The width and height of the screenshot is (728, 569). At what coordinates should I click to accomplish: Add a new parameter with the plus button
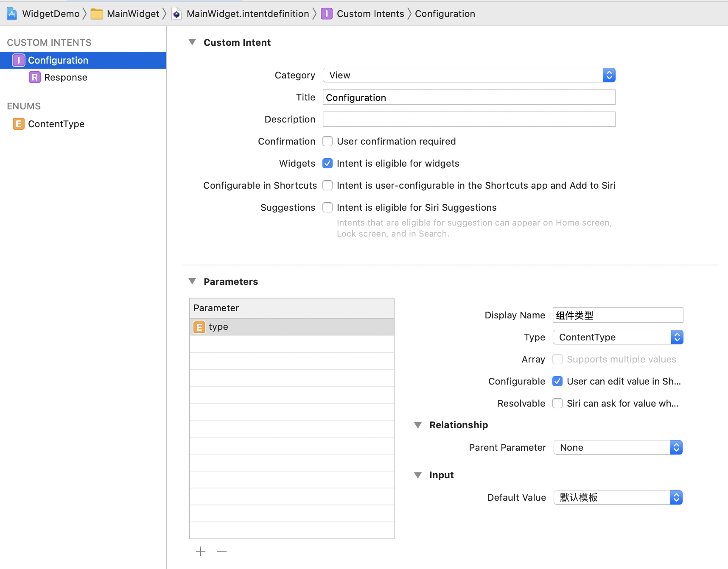201,551
